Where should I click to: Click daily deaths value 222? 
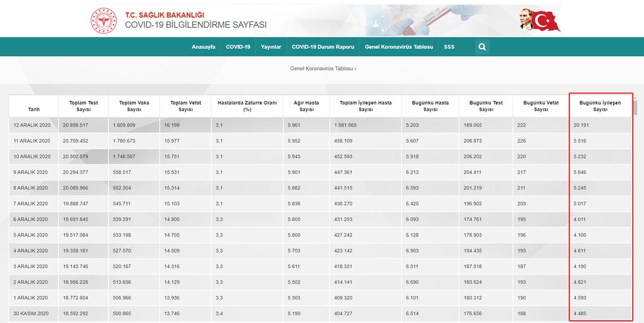(521, 125)
